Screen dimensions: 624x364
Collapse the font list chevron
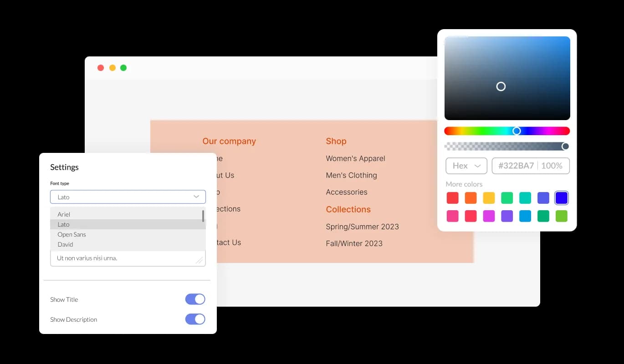(196, 197)
